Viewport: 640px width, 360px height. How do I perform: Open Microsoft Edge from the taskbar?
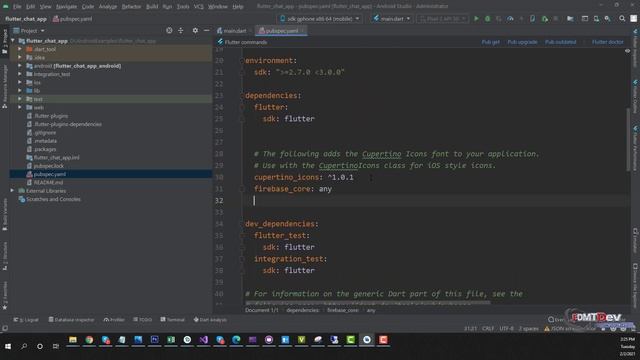[x=236, y=340]
